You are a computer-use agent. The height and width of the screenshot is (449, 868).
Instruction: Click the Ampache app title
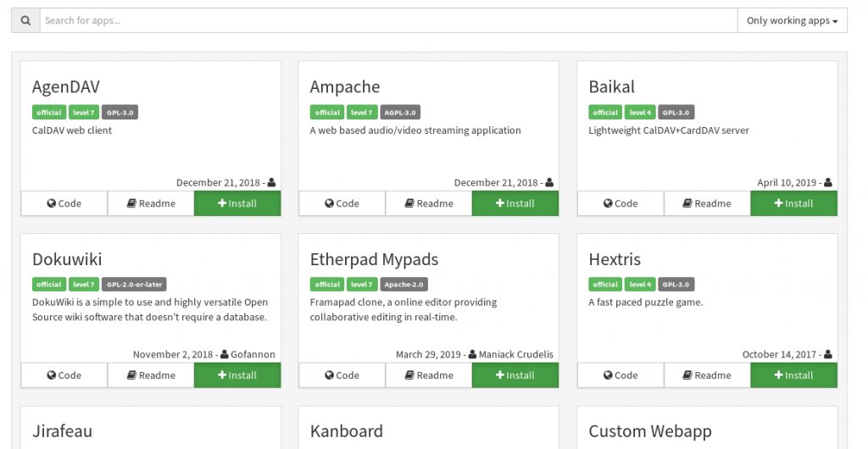click(345, 86)
